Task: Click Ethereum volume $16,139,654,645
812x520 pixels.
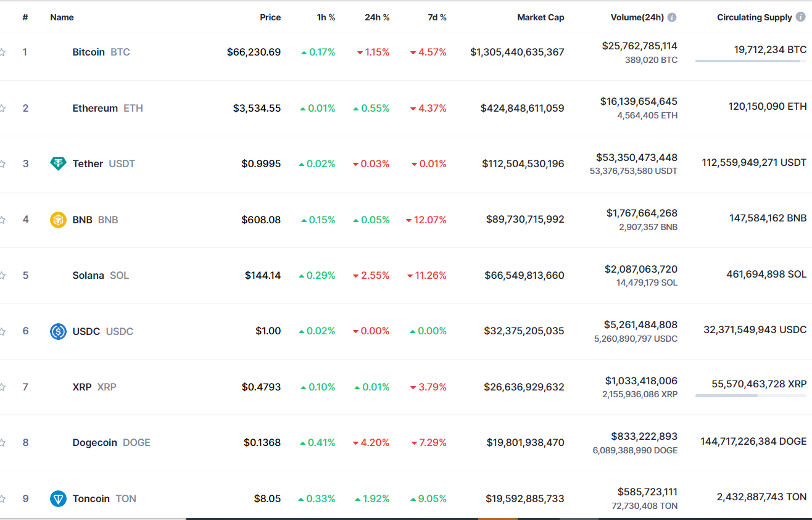Action: click(x=639, y=101)
